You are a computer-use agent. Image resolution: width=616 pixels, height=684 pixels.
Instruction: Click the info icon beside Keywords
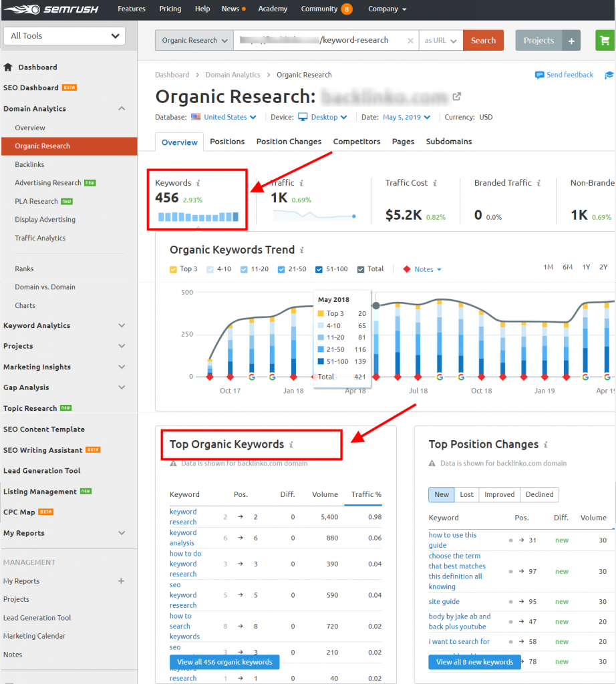(x=198, y=183)
